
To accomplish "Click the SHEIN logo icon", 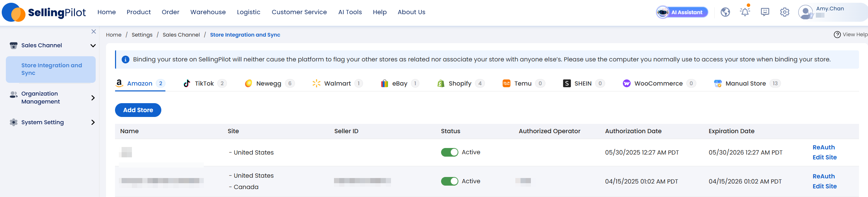I will point(567,83).
